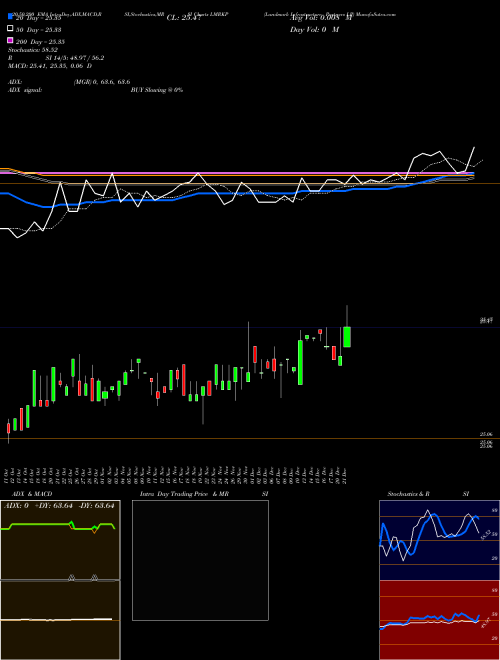Click the price label at right of blue line
Viewport: 500px width, 660px height.
(486, 321)
